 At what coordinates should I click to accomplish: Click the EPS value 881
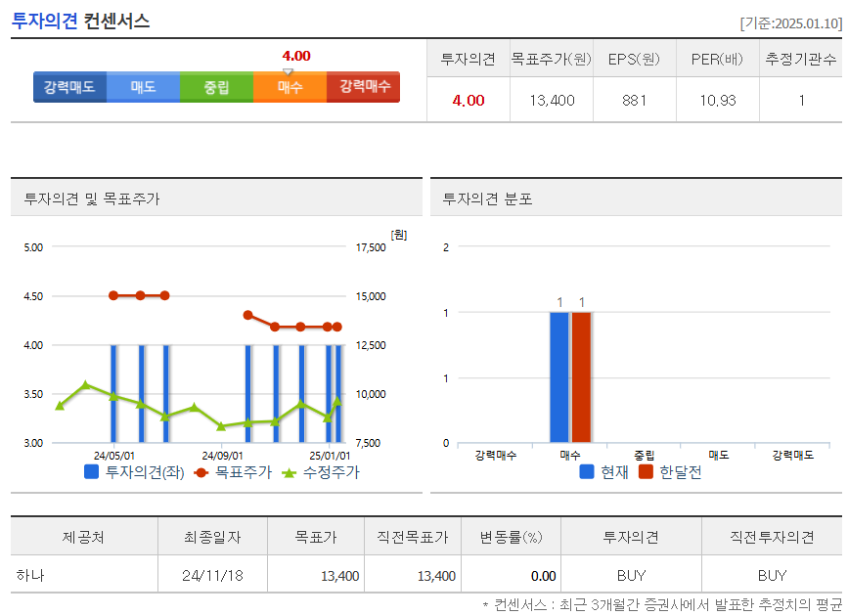pyautogui.click(x=635, y=100)
